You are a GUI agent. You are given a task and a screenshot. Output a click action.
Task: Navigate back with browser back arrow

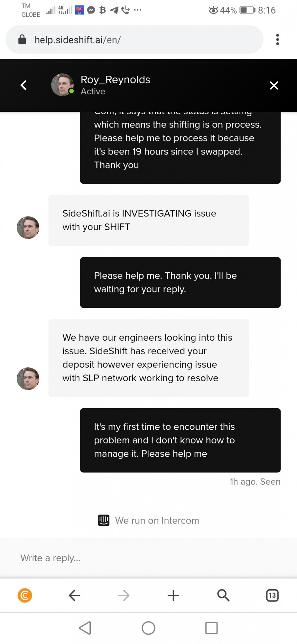(74, 595)
